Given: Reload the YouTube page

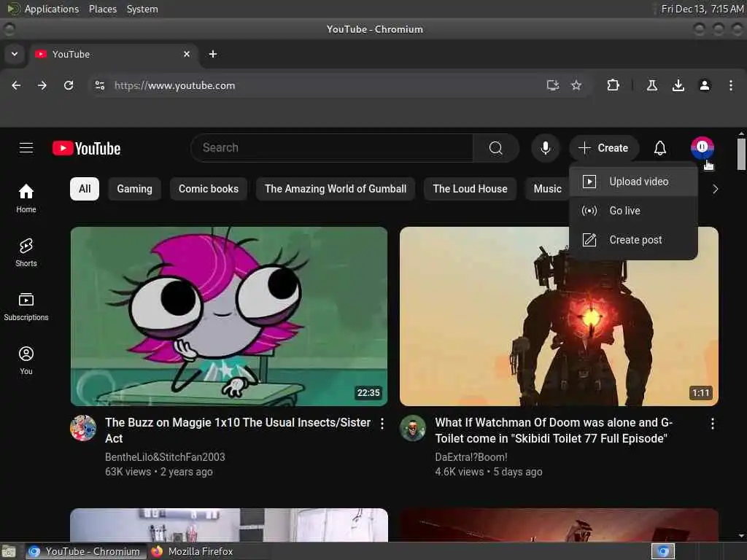Looking at the screenshot, I should coord(69,85).
